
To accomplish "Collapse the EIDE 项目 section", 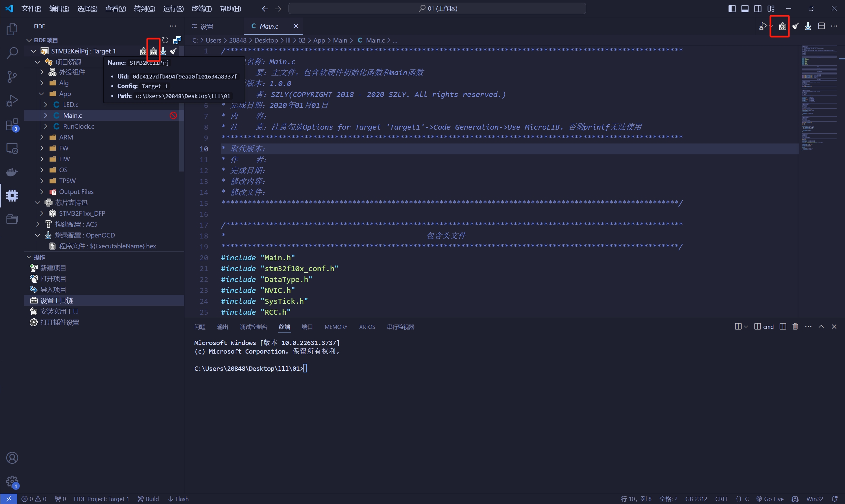I will [29, 40].
